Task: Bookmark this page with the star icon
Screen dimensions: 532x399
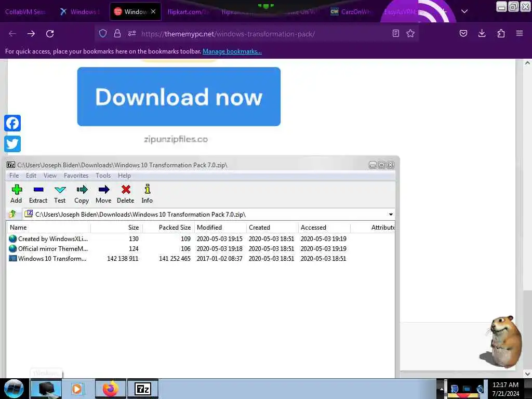Action: (x=410, y=33)
